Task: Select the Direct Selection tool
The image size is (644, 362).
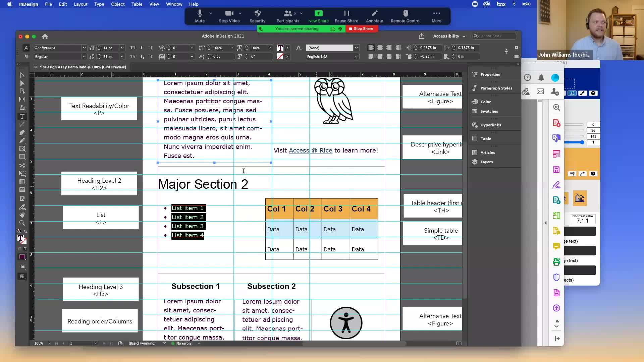Action: pyautogui.click(x=22, y=83)
